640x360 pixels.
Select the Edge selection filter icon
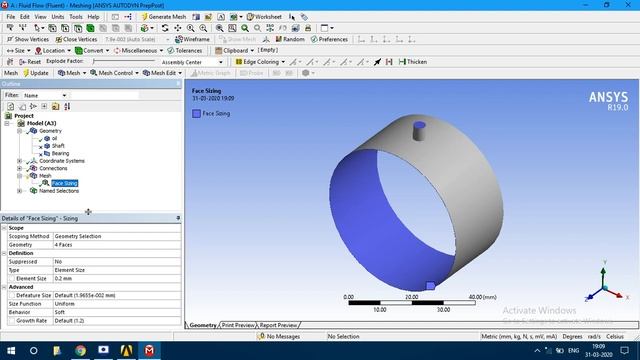[65, 28]
